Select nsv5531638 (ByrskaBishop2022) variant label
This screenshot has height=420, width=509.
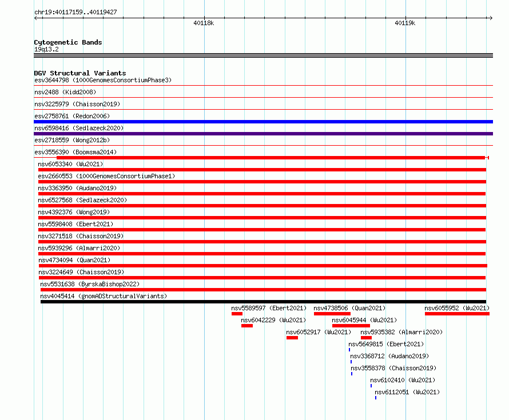[90, 284]
